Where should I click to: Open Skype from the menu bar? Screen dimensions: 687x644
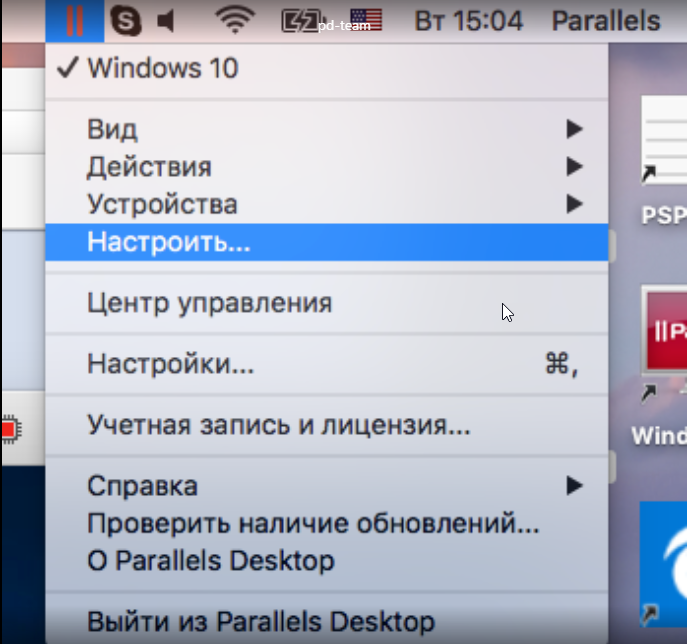pos(125,20)
